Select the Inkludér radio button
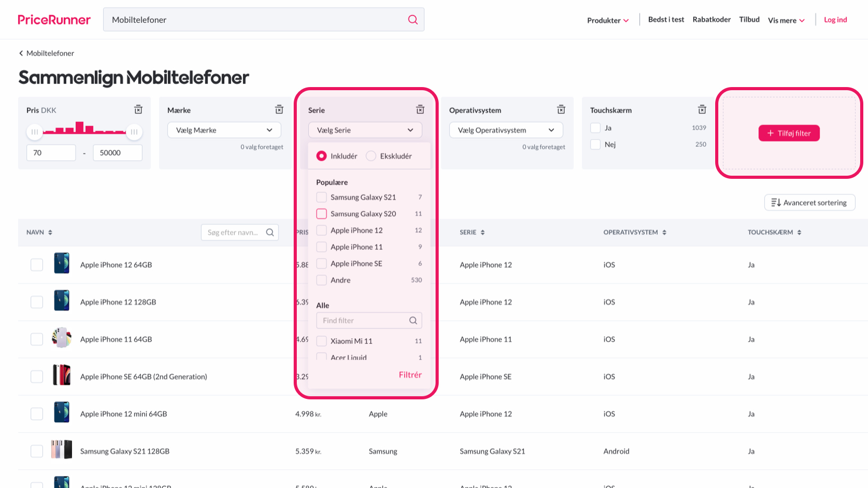This screenshot has width=868, height=488. (321, 156)
